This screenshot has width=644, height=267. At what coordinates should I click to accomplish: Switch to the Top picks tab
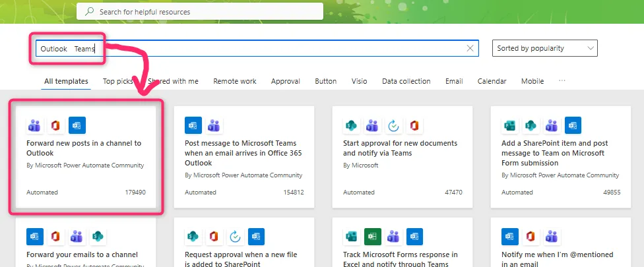pos(117,82)
